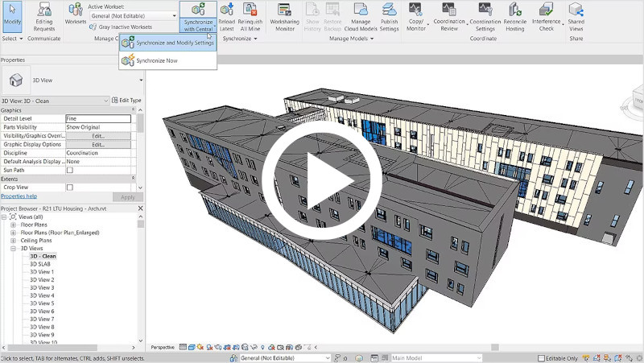Edit Graphic Display Options
This screenshot has width=644, height=363.
point(98,144)
